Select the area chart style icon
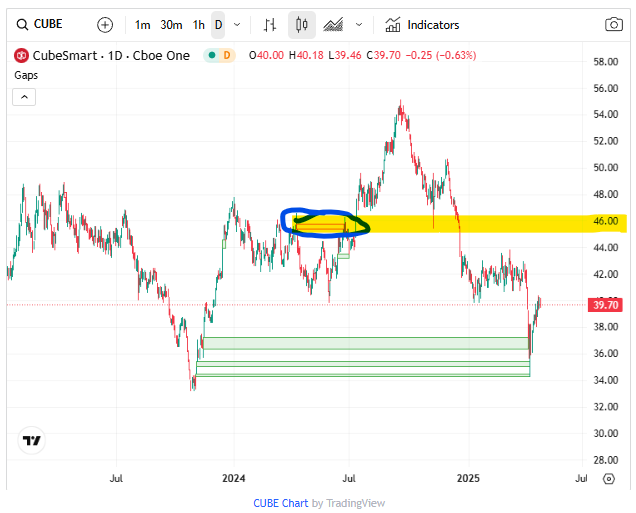This screenshot has height=513, width=636. click(x=333, y=25)
